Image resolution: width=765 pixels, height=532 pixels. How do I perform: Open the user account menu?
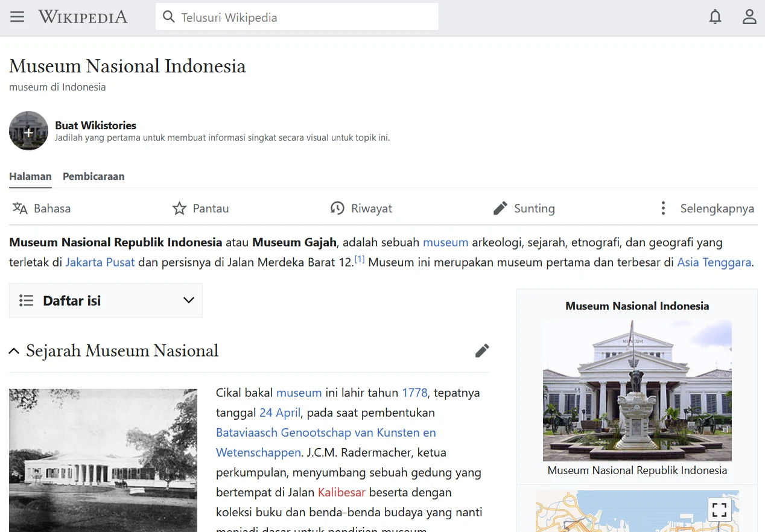tap(749, 17)
